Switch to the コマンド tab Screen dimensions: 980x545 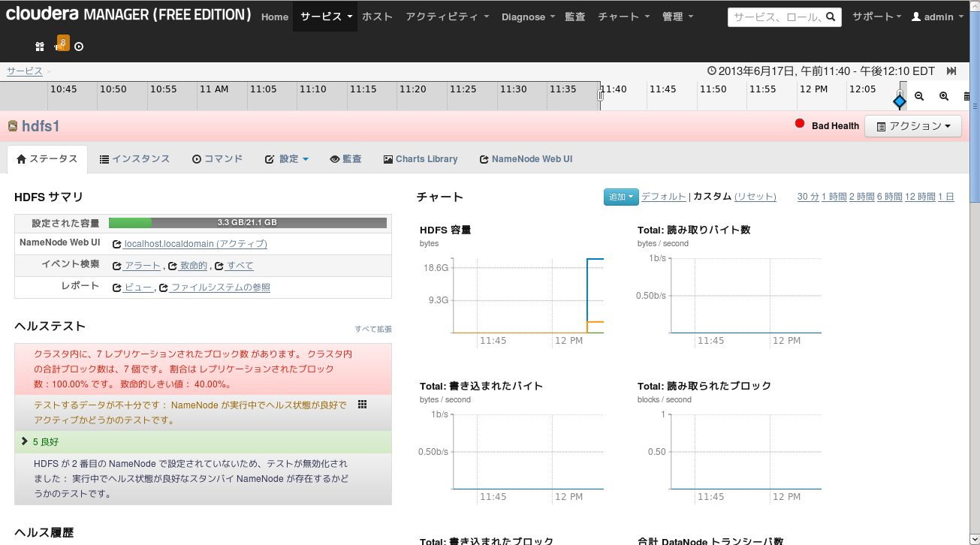click(x=218, y=159)
